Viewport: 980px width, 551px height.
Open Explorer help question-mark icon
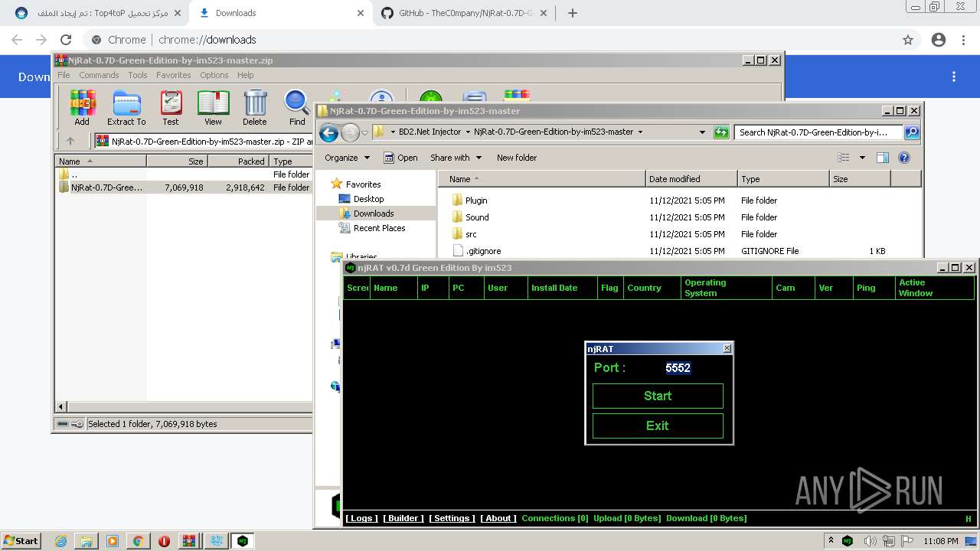[x=904, y=158]
